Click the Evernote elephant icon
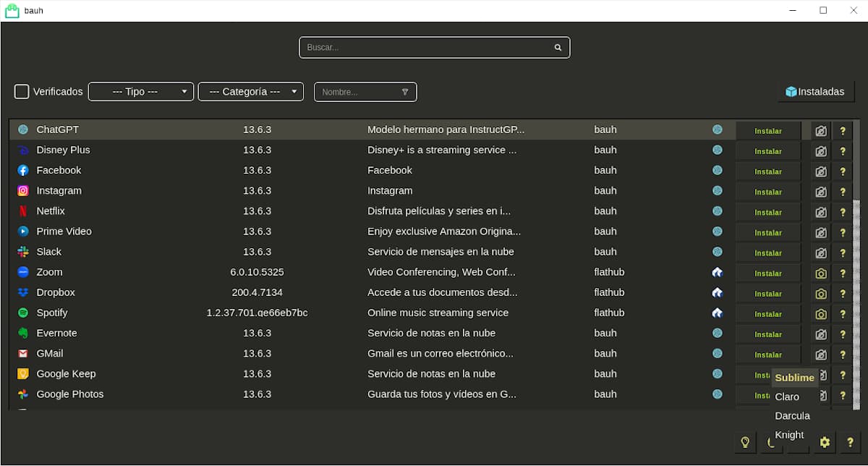868x466 pixels. pos(23,333)
